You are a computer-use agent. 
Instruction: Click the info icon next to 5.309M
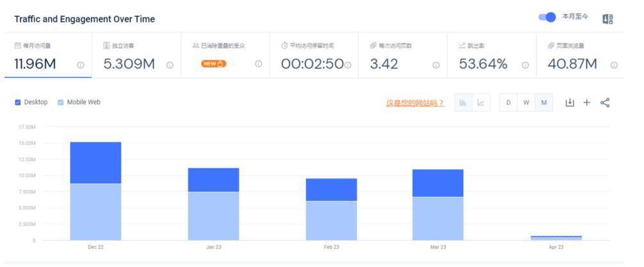pyautogui.click(x=170, y=65)
